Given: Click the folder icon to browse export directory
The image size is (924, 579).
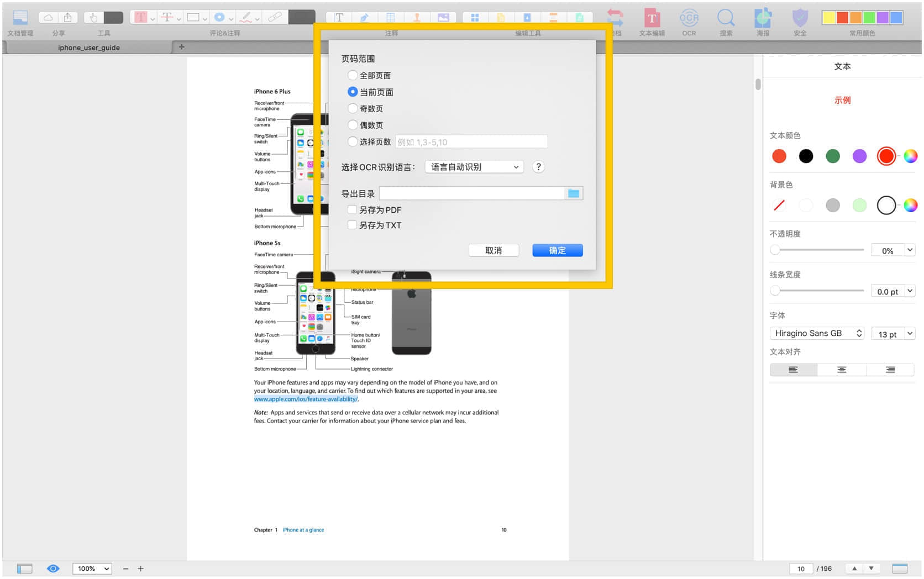Looking at the screenshot, I should pyautogui.click(x=574, y=193).
